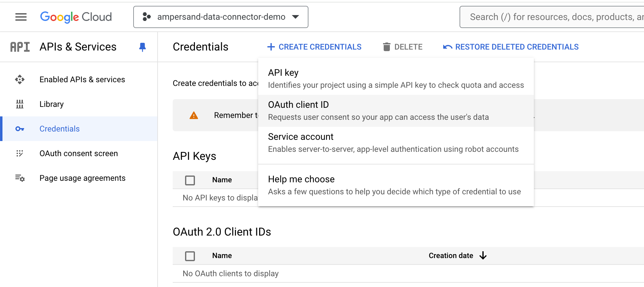Screen dimensions: 644x287
Task: Open the navigation hamburger menu
Action: point(21,17)
